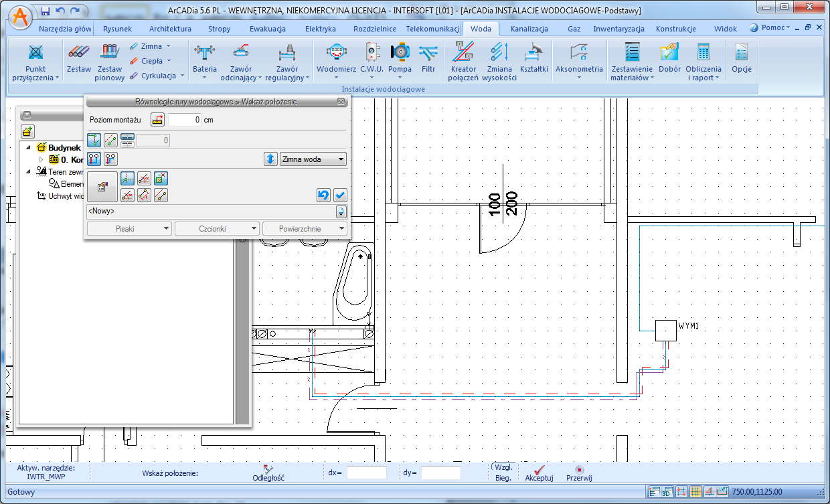Choose the Ciepła hot water pipe tool
The image size is (830, 504).
pyautogui.click(x=150, y=61)
